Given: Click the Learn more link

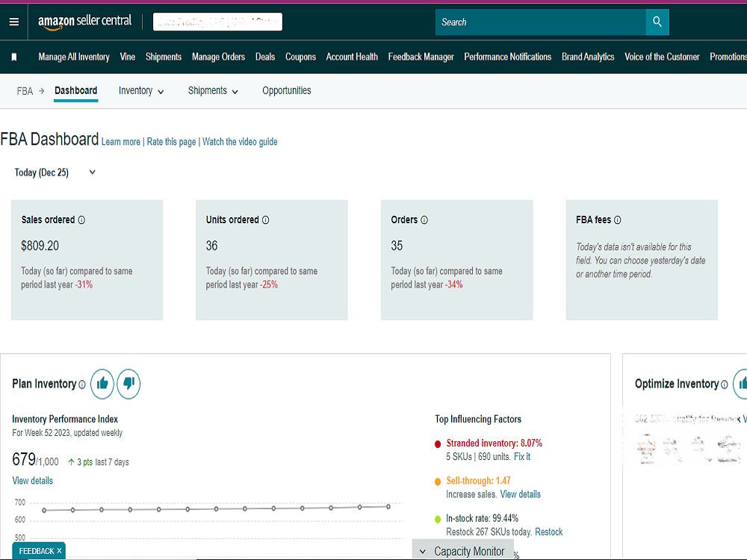Looking at the screenshot, I should (x=121, y=142).
